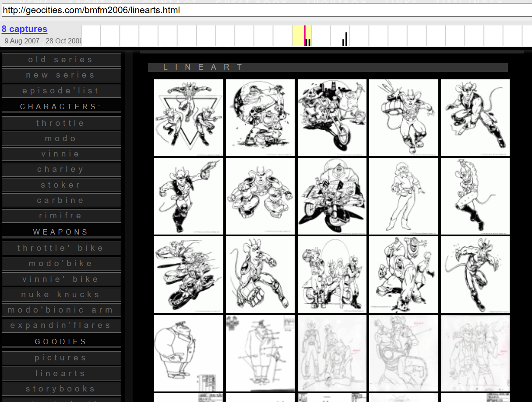Image resolution: width=532 pixels, height=402 pixels.
Task: Open vinnie' bike weapons page
Action: tap(61, 279)
